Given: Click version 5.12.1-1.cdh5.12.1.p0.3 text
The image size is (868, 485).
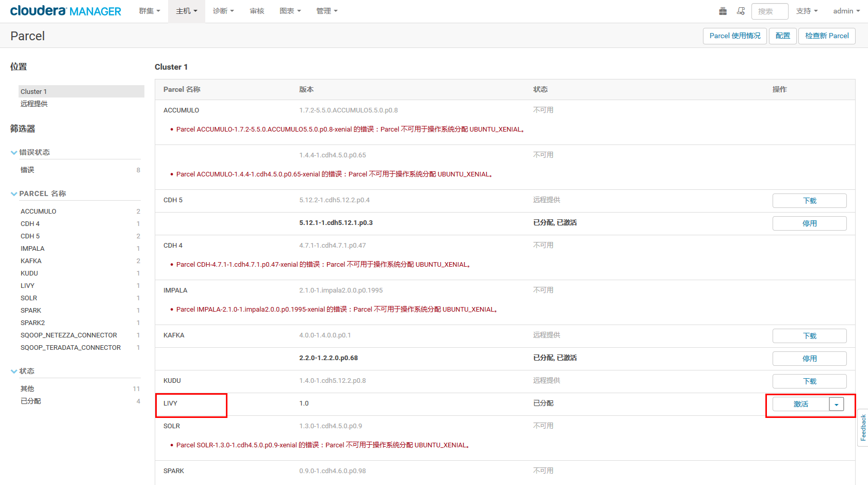Looking at the screenshot, I should point(336,223).
